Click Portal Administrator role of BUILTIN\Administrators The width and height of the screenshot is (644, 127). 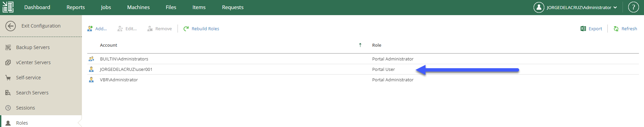coord(393,59)
